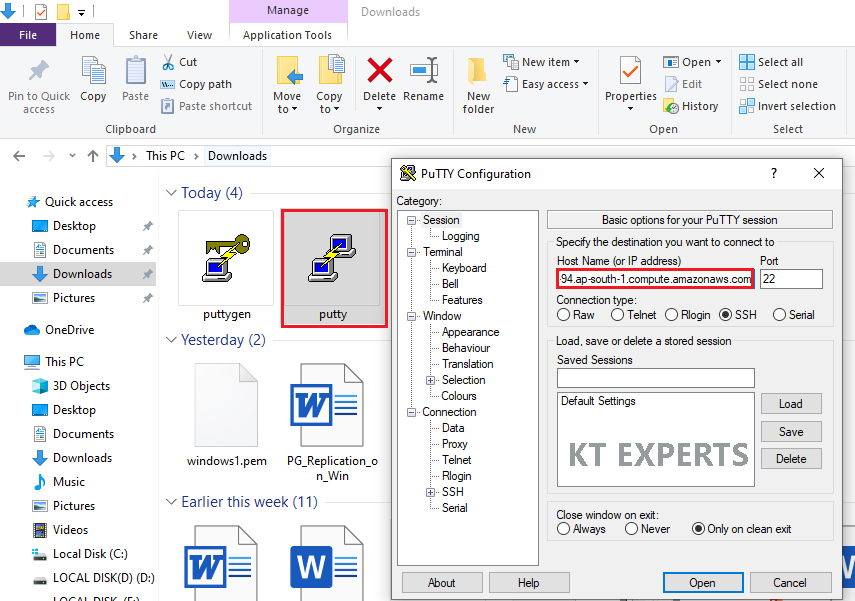Collapse the Connection category tree node
Viewport: 855px width, 601px height.
[x=412, y=412]
